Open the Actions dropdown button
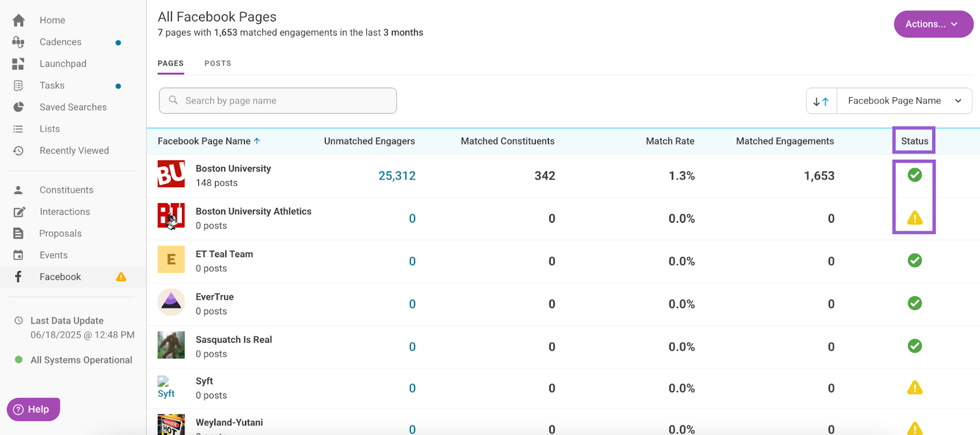Image resolution: width=980 pixels, height=435 pixels. pyautogui.click(x=933, y=24)
